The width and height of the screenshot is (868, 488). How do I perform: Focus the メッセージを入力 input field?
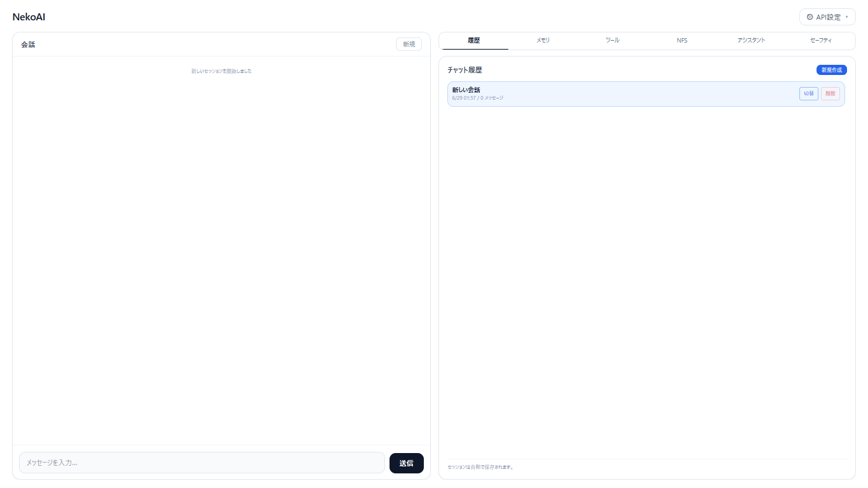point(202,463)
